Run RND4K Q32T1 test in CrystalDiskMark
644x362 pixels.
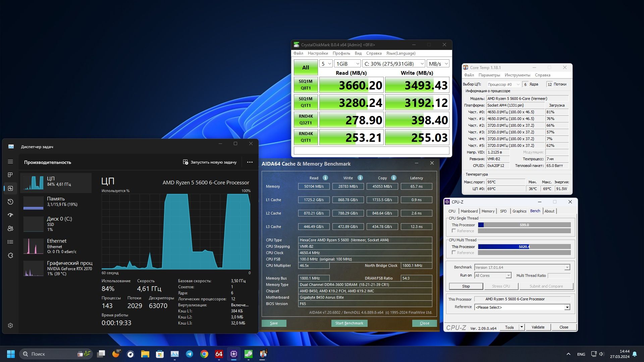coord(306,120)
